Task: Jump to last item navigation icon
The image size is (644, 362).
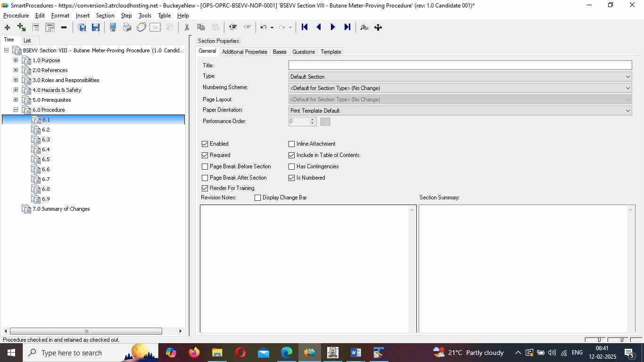Action: pos(347,27)
